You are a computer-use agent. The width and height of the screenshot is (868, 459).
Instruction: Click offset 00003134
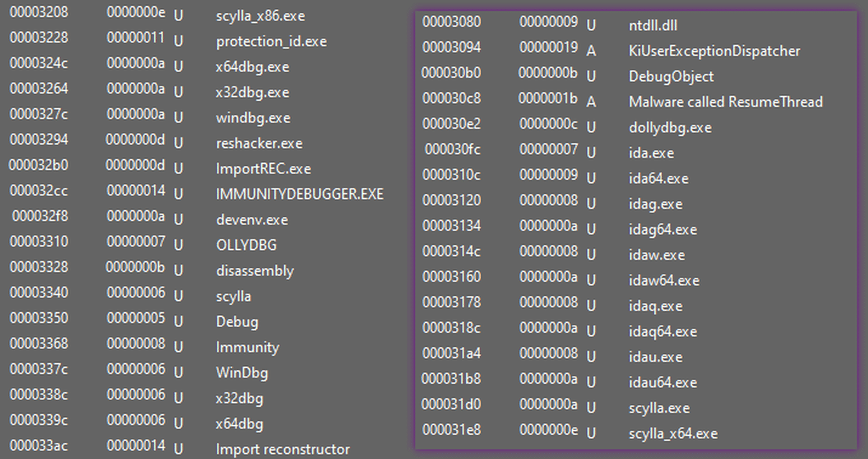click(452, 226)
